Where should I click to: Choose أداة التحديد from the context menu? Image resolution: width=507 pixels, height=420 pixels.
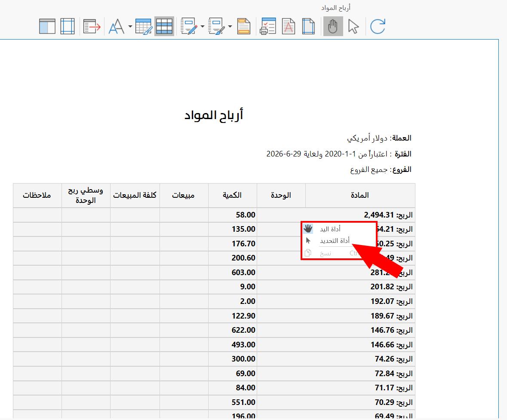point(339,241)
